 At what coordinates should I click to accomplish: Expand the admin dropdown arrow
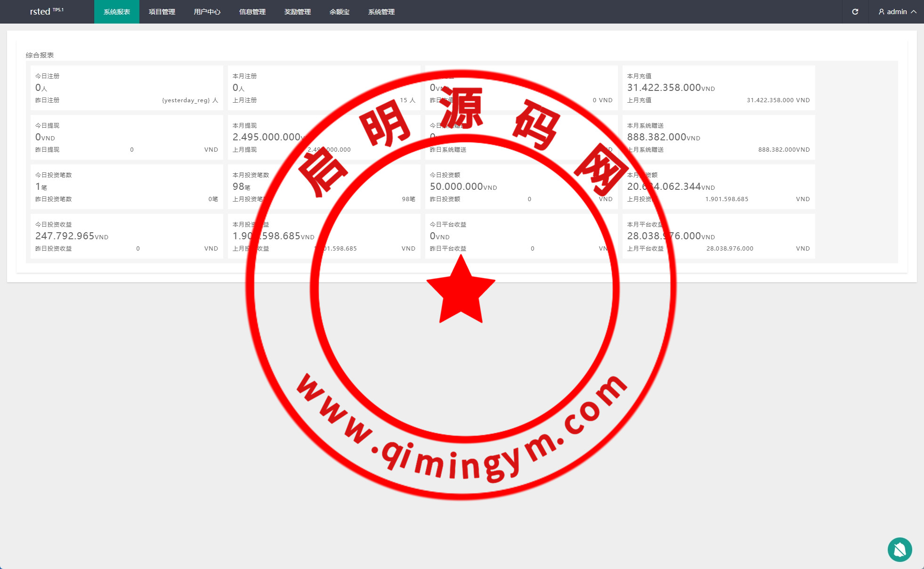(914, 12)
